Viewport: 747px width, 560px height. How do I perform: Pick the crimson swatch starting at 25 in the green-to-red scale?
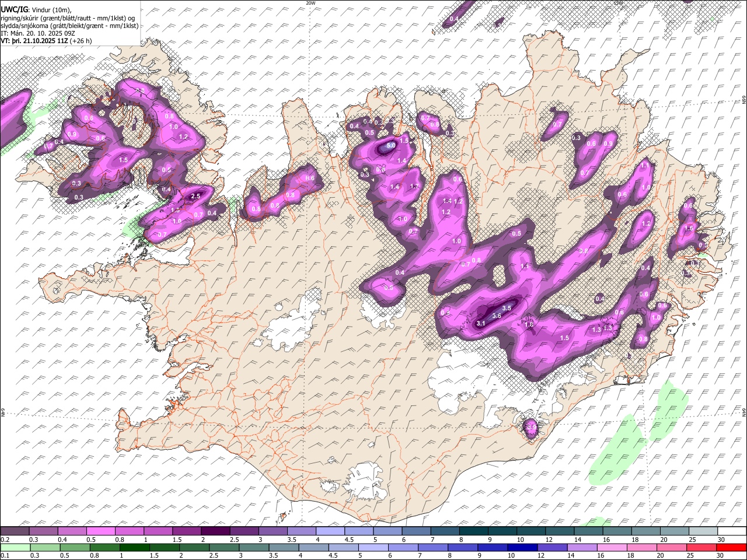[x=701, y=547]
